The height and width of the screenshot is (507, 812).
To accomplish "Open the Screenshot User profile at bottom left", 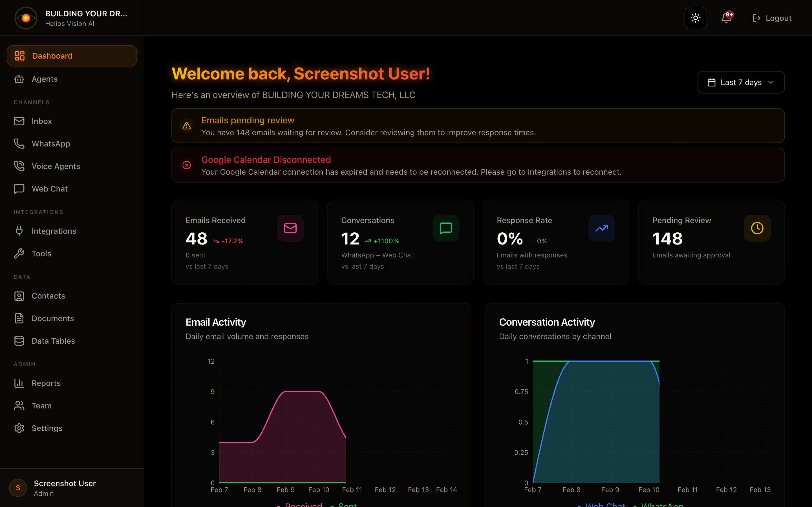I will coord(56,488).
